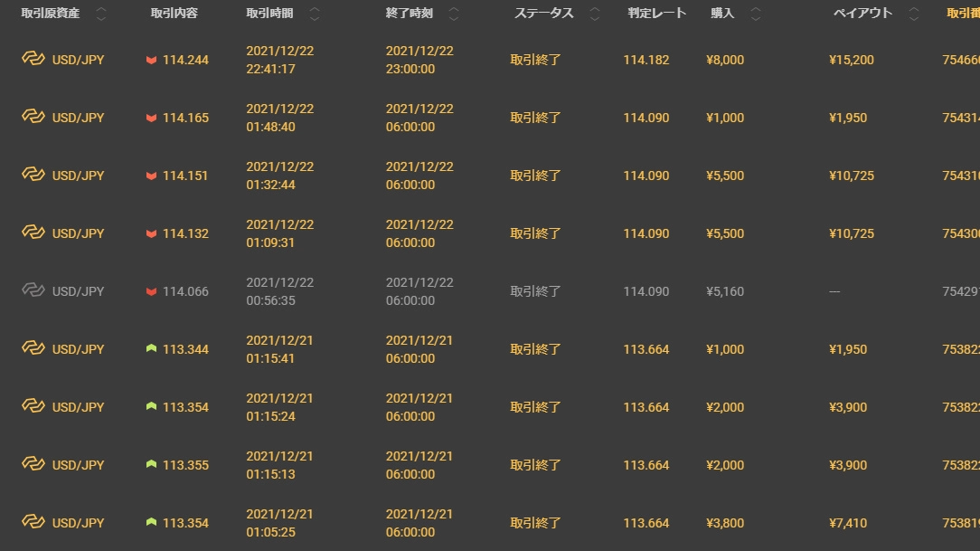Click 取引終了 status in the ¥8,000 purchase row
980x551 pixels.
coord(535,61)
